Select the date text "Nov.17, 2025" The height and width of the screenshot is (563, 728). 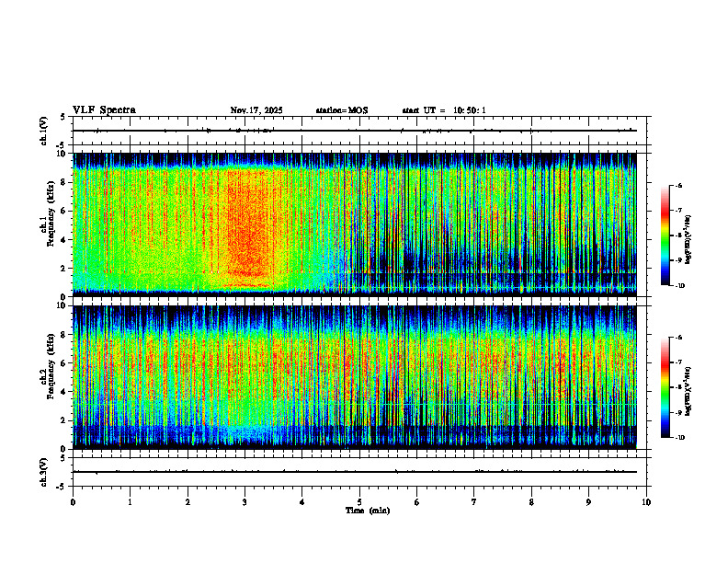pyautogui.click(x=256, y=110)
